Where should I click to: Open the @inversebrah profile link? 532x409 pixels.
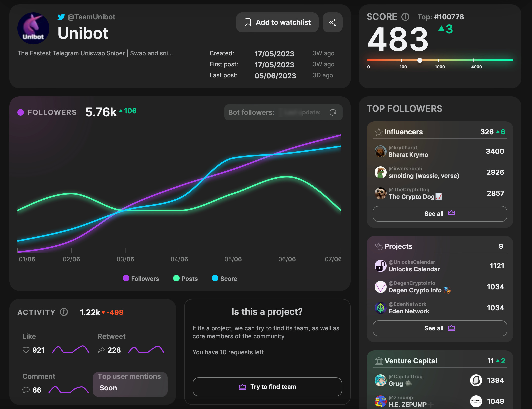pos(405,169)
